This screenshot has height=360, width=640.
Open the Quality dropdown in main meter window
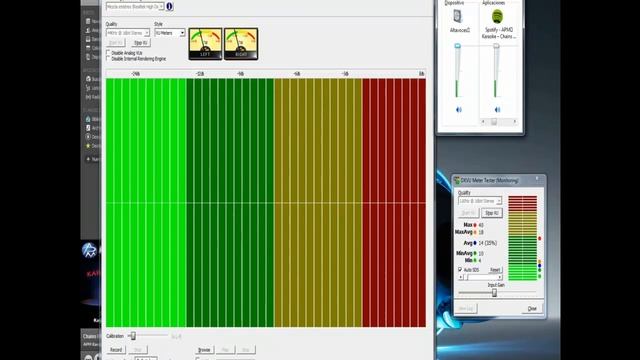128,33
